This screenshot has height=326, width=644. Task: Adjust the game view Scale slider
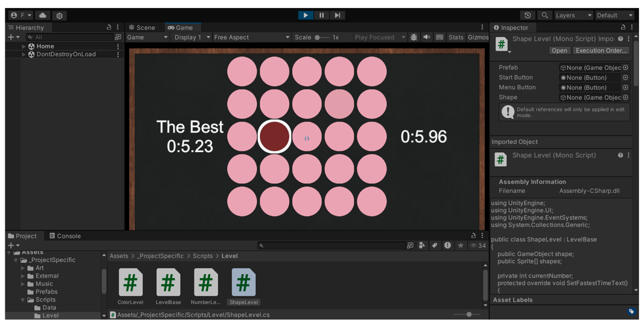coord(317,37)
